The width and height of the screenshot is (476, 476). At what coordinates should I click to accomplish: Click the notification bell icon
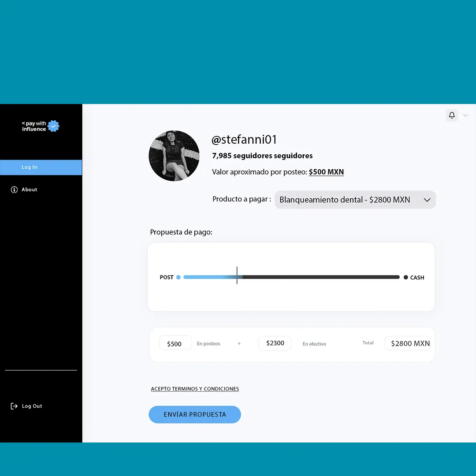click(452, 115)
